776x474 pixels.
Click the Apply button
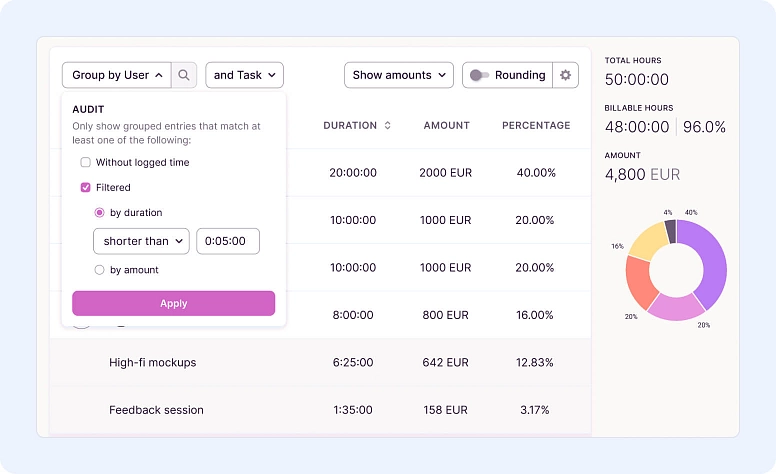(x=173, y=303)
